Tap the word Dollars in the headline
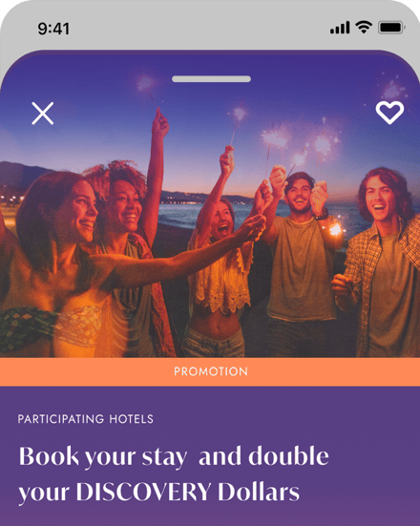The image size is (420, 526). (x=259, y=492)
